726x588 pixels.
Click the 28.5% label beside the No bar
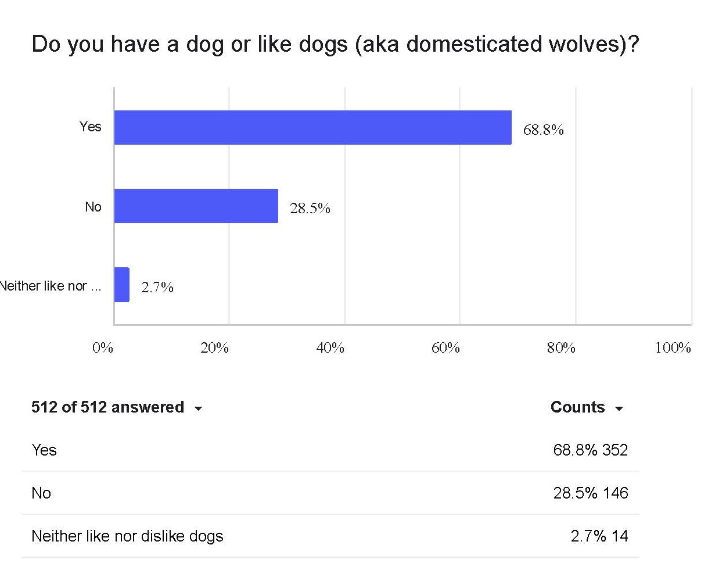click(310, 208)
